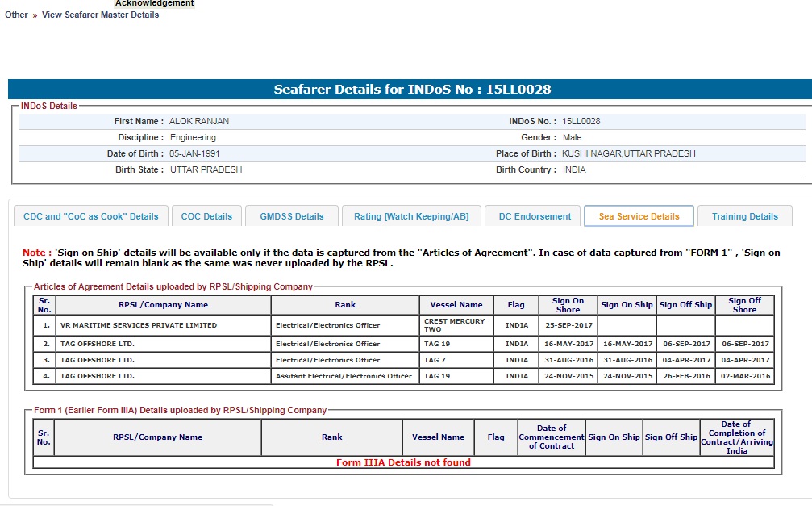Switch to the COC Details tab

click(206, 216)
